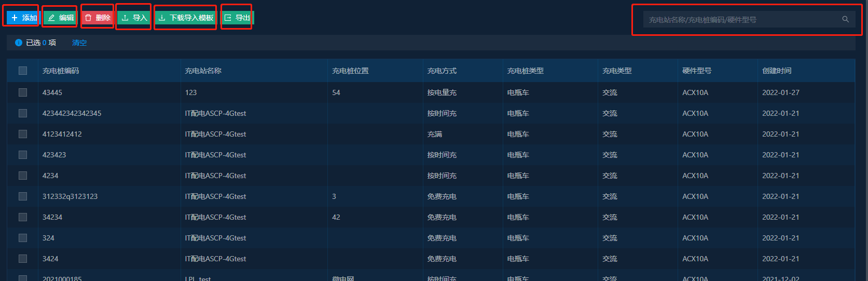Toggle the select-all checkbox in table header

[23, 71]
